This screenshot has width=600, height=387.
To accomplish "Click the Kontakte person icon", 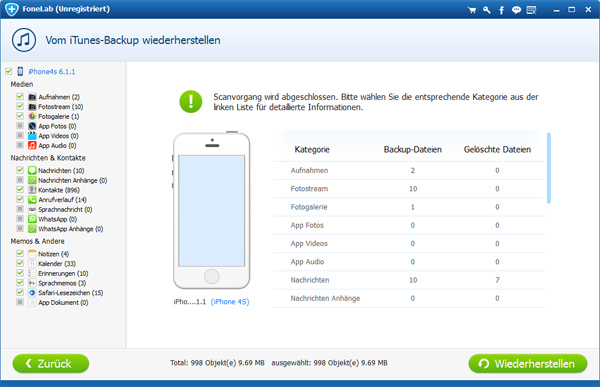I will [32, 189].
